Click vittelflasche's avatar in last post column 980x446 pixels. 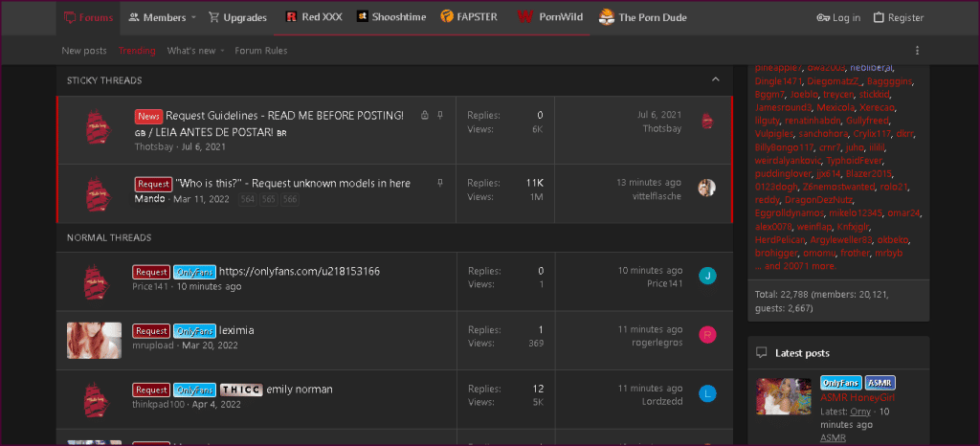tap(707, 188)
